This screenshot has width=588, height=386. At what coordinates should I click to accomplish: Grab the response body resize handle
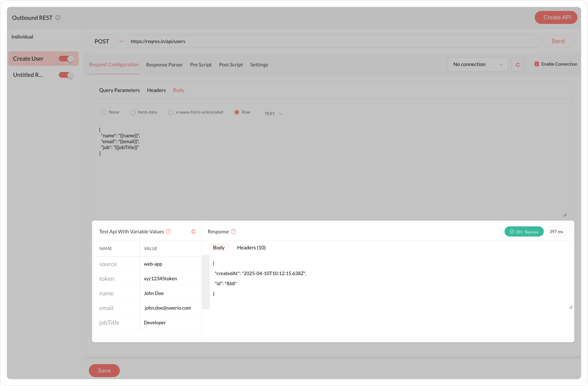click(570, 307)
